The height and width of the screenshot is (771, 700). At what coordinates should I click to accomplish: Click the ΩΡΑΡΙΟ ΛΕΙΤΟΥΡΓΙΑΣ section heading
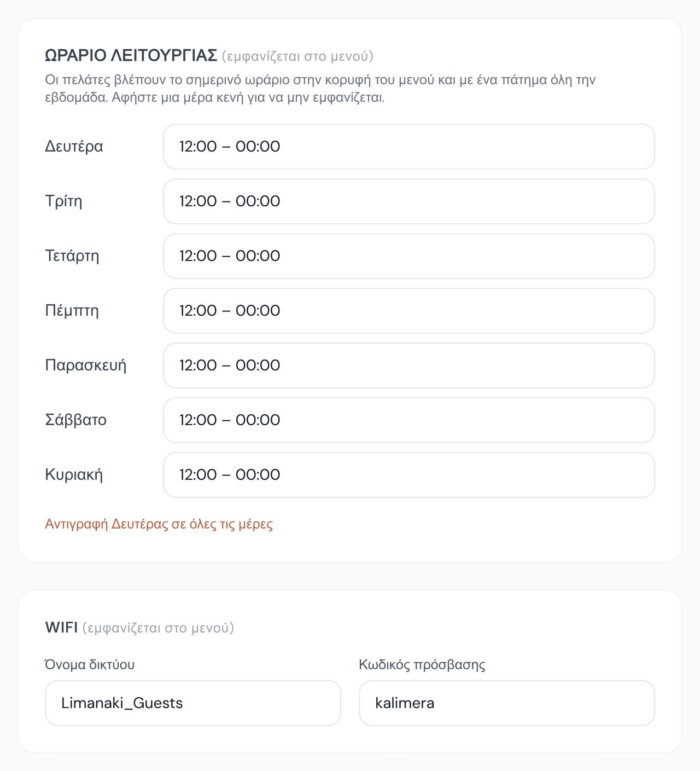131,56
